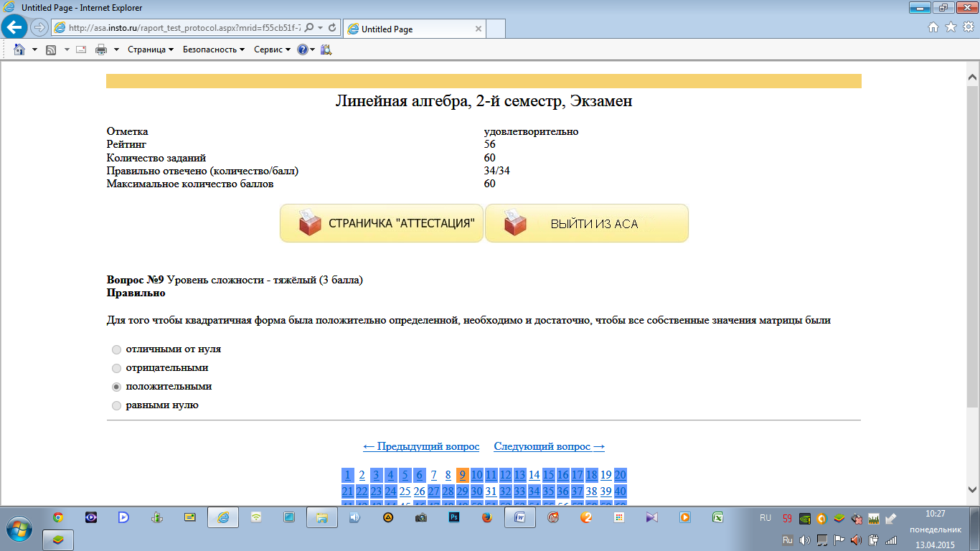Open Visual Studio icon in the taskbar
980x551 pixels.
[x=652, y=517]
